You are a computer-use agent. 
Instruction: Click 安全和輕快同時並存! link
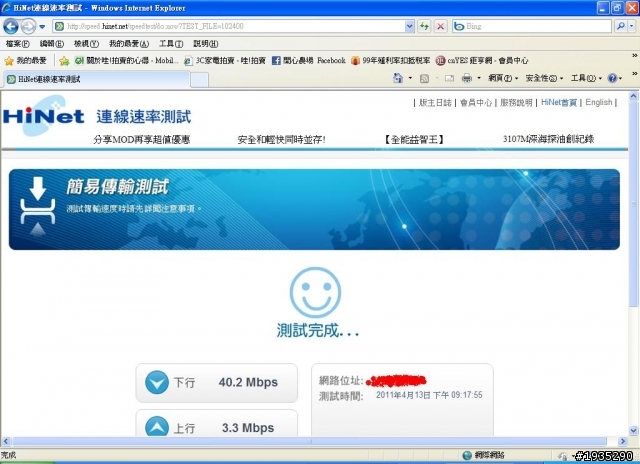pos(281,140)
